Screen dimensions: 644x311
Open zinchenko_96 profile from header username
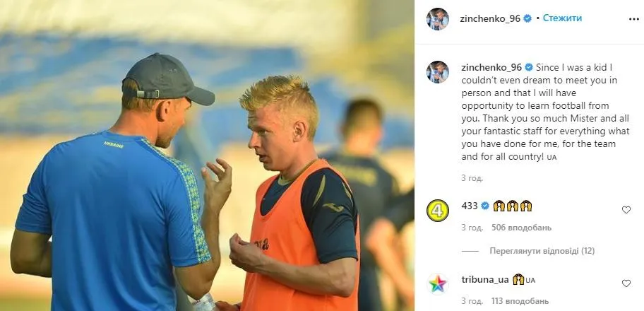coord(491,18)
